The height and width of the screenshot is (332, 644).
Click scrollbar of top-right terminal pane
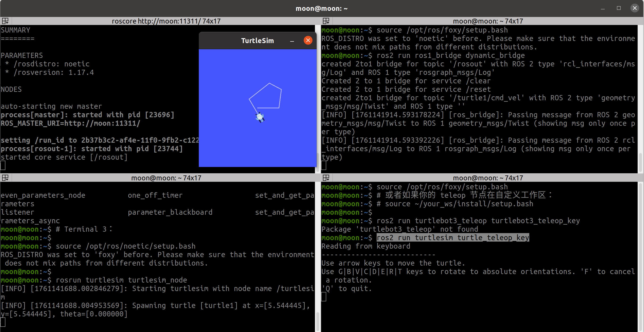(x=640, y=162)
